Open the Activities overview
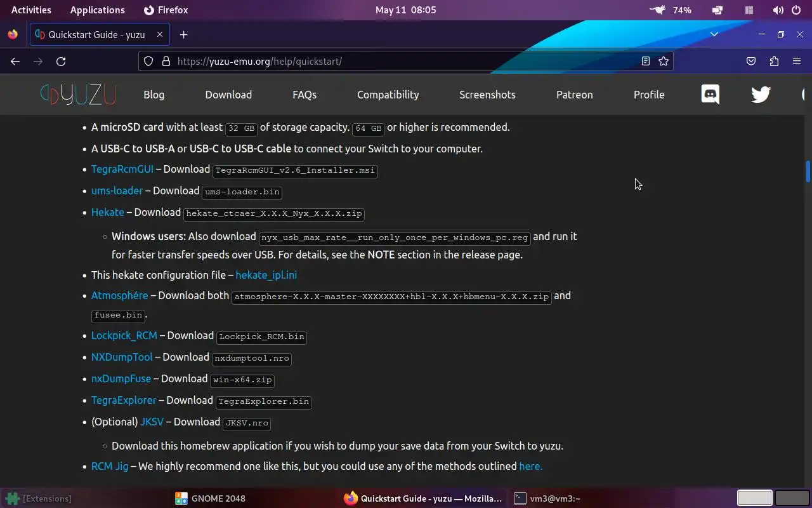Screen dimensions: 812x508 [x=31, y=10]
